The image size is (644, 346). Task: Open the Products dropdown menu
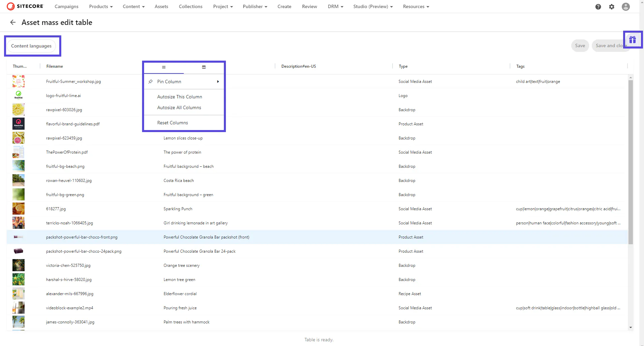click(101, 6)
